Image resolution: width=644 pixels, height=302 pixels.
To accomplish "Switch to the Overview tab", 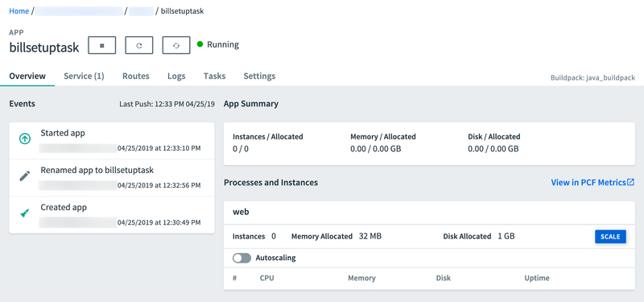I will point(27,76).
